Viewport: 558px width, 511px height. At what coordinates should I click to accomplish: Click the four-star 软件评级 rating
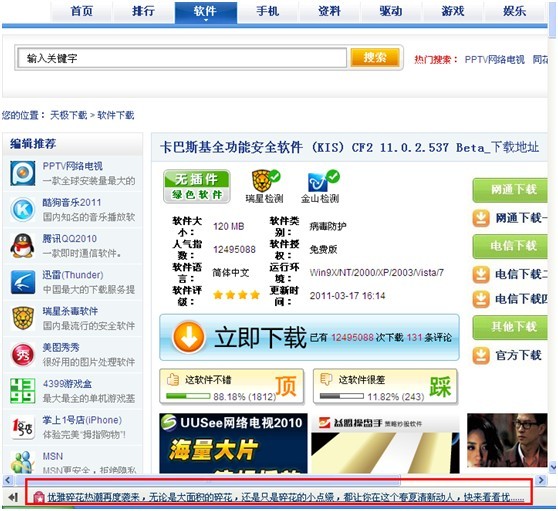(x=236, y=295)
